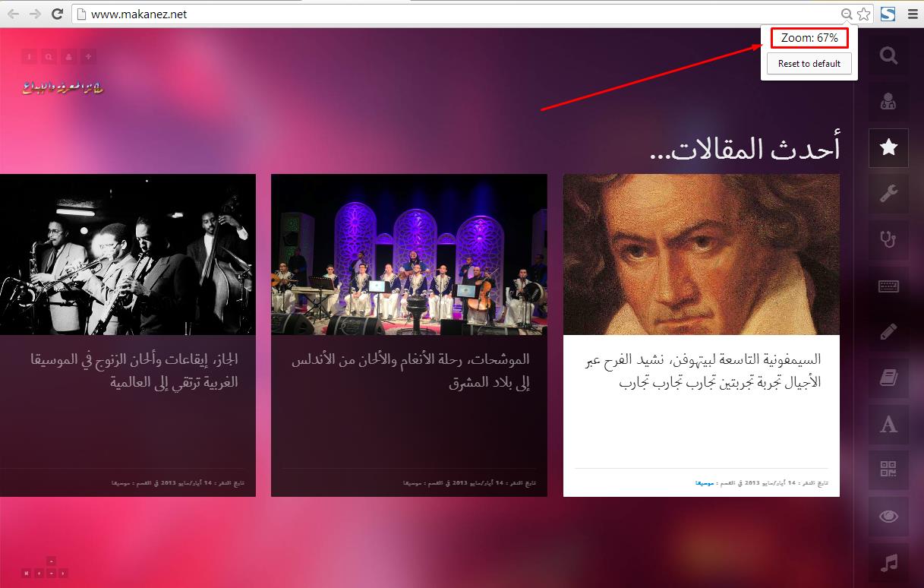Open the jazz band black-and-white thumbnail
924x588 pixels.
coord(128,254)
